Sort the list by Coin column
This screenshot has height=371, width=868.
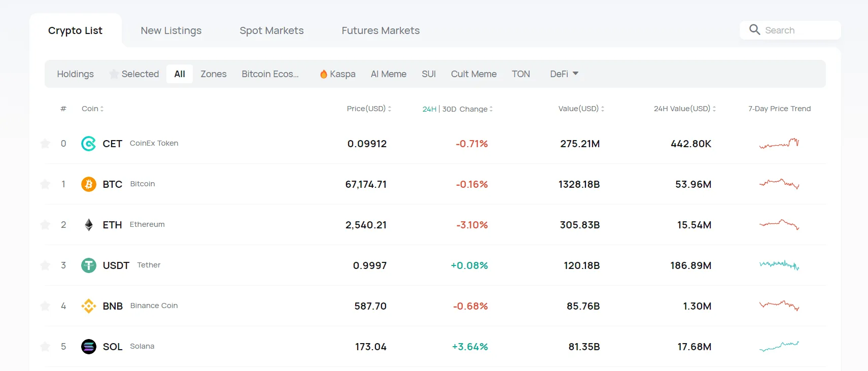click(92, 109)
